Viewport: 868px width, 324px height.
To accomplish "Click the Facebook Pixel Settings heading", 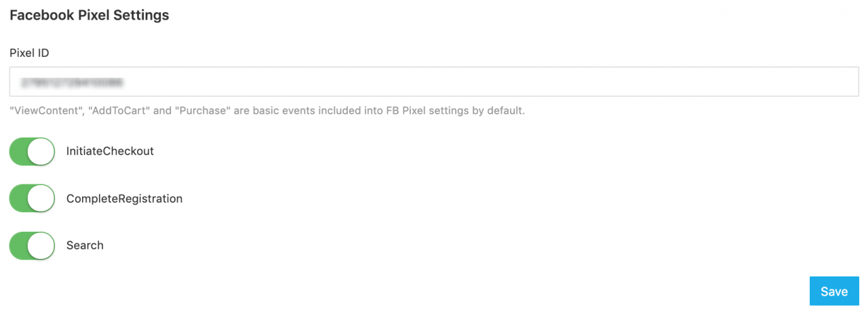I will coord(90,15).
